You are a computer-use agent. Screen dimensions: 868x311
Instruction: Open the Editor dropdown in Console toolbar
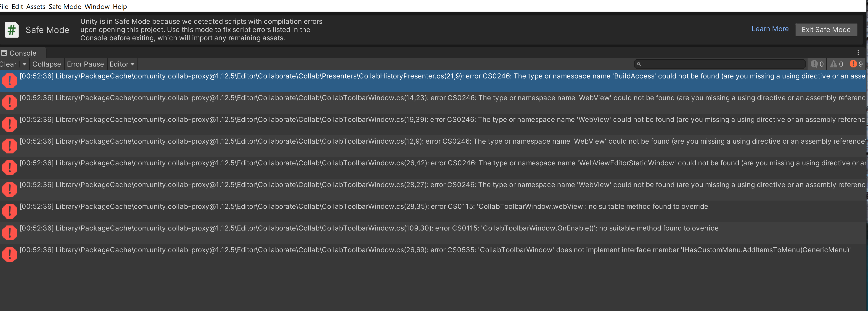coord(122,64)
